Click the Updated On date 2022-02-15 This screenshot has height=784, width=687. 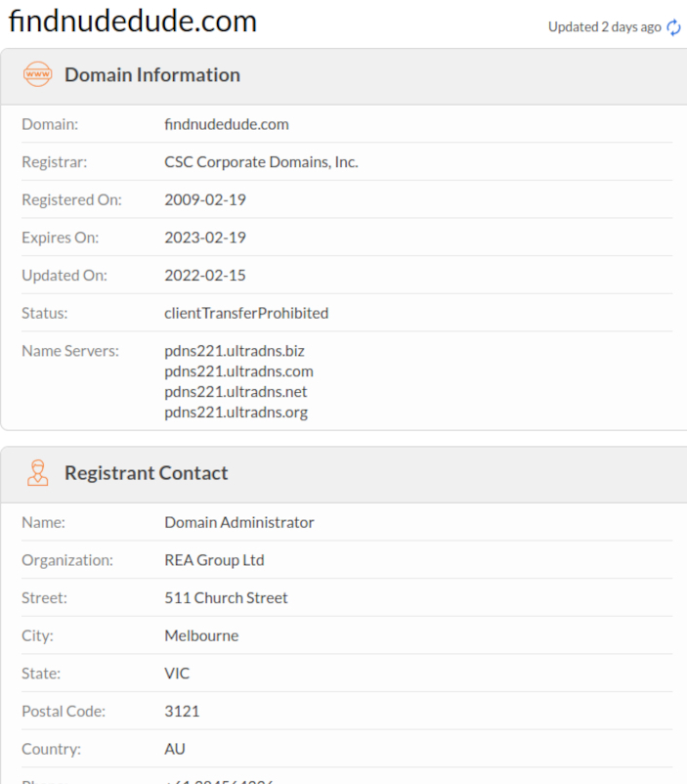coord(205,276)
